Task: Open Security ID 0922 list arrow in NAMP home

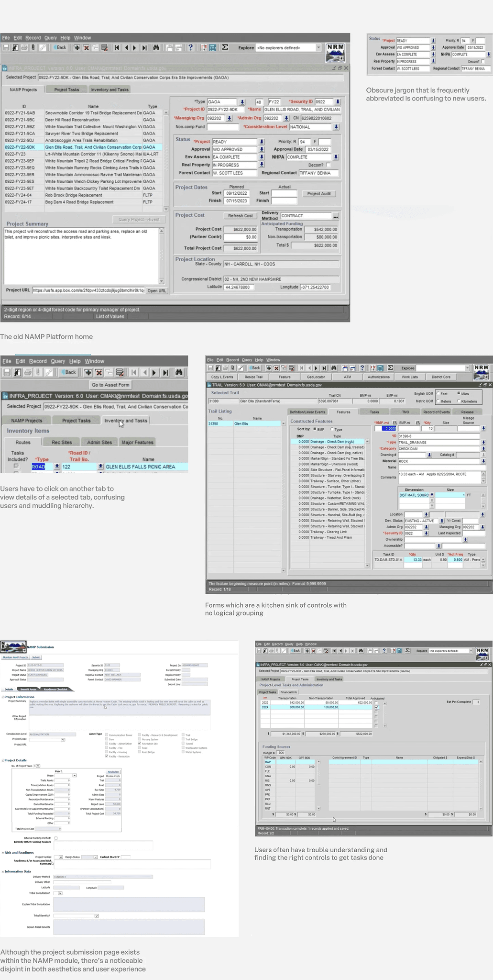Action: coord(338,102)
